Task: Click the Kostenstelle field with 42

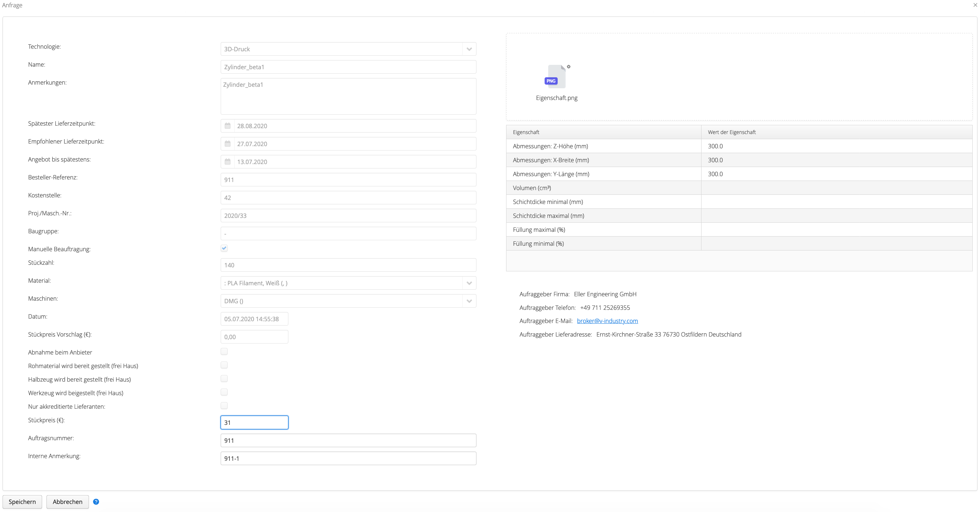Action: pyautogui.click(x=348, y=197)
